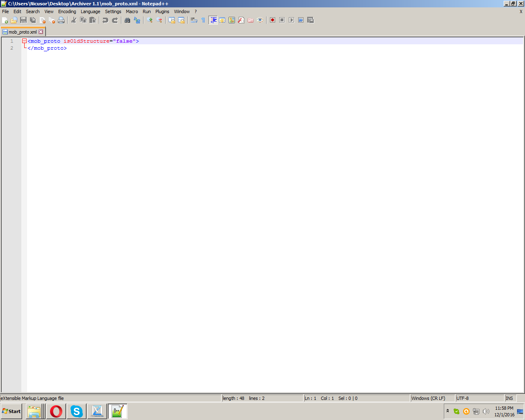525x420 pixels.
Task: Click the Paste clipboard toolbar icon
Action: (x=93, y=20)
